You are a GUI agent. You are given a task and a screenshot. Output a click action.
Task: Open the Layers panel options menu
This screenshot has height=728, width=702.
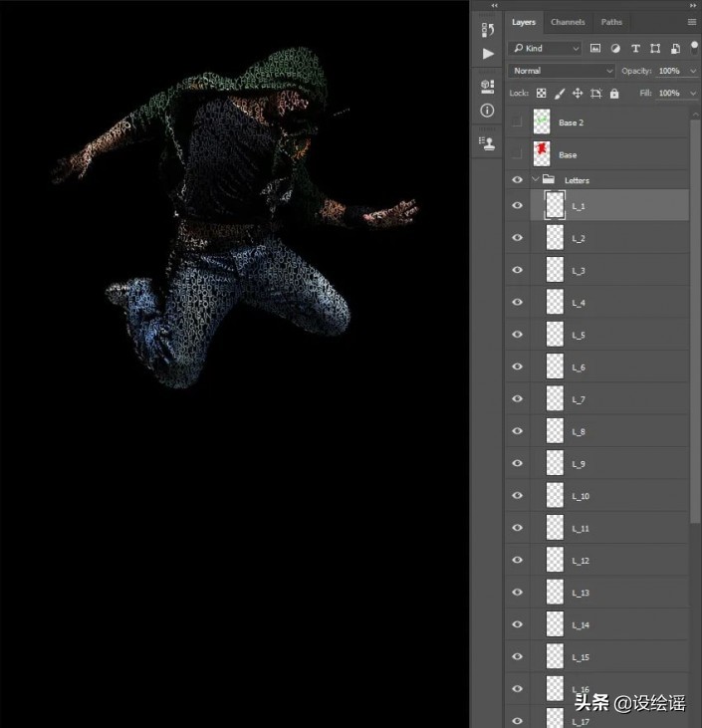pyautogui.click(x=691, y=22)
